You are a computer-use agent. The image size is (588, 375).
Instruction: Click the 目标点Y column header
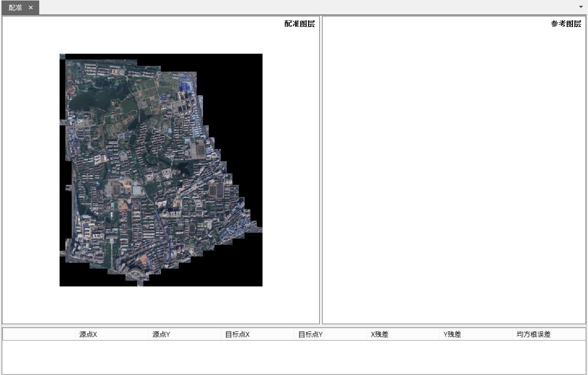pos(330,334)
